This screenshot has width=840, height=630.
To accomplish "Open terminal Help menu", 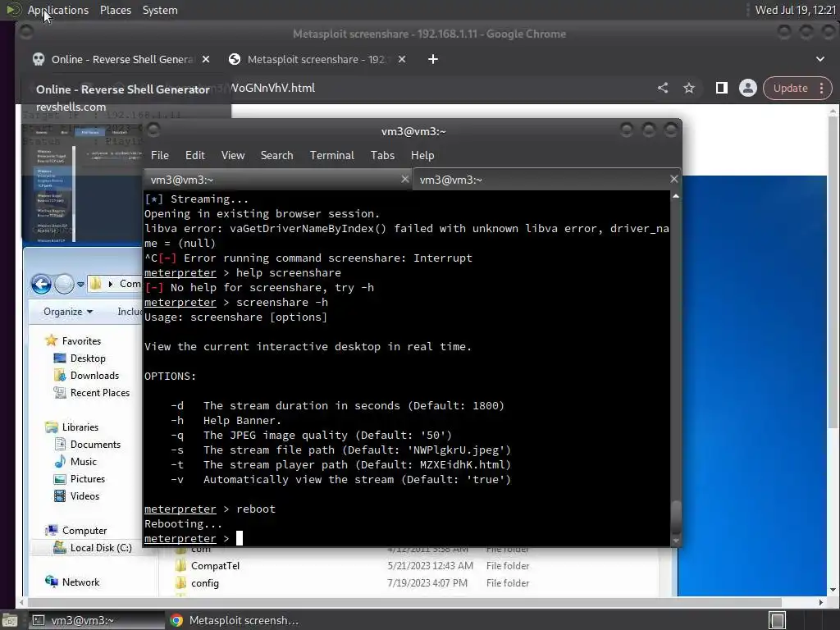I will click(x=422, y=155).
